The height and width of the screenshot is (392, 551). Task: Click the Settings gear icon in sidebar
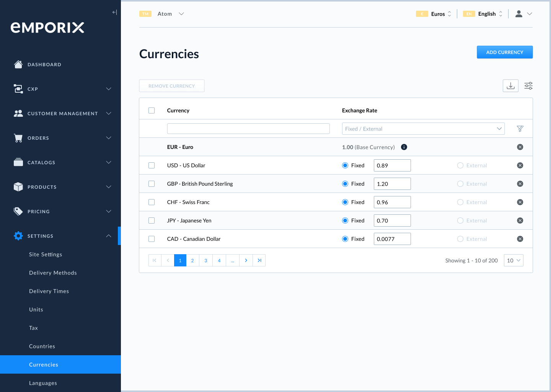tap(18, 236)
